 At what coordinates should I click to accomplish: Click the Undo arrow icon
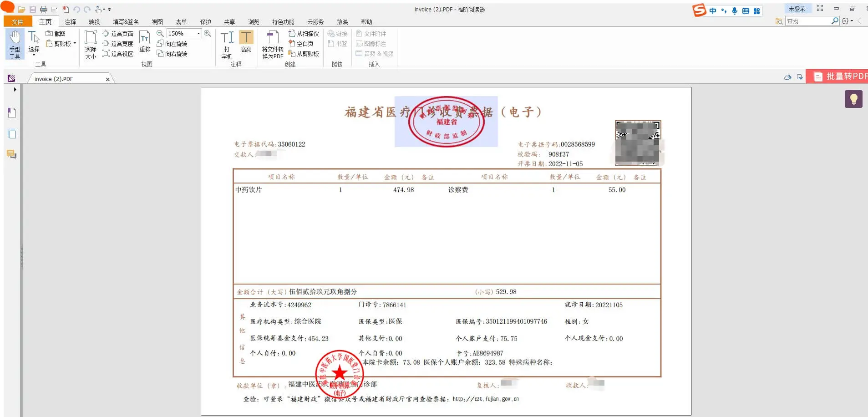click(76, 10)
